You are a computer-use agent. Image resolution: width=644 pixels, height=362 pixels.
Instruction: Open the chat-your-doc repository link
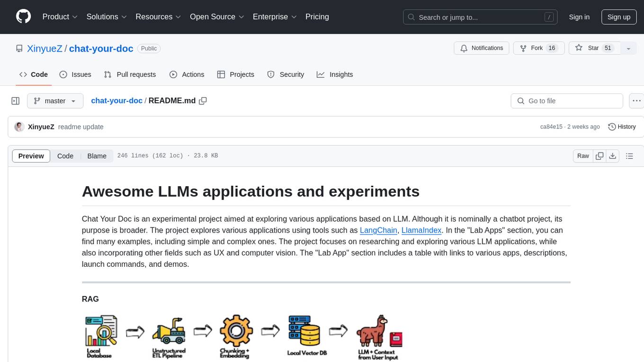[101, 48]
